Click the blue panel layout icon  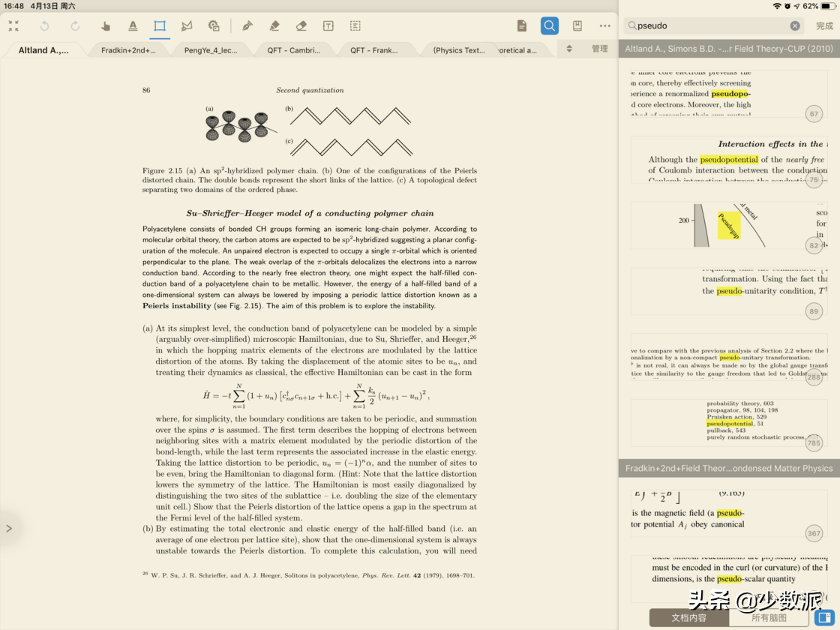[x=824, y=617]
